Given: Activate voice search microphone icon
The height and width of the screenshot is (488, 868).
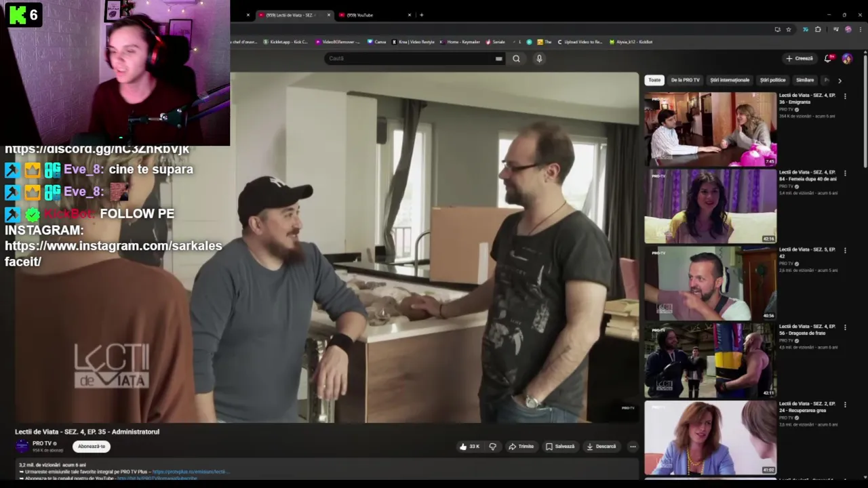Looking at the screenshot, I should pyautogui.click(x=539, y=58).
